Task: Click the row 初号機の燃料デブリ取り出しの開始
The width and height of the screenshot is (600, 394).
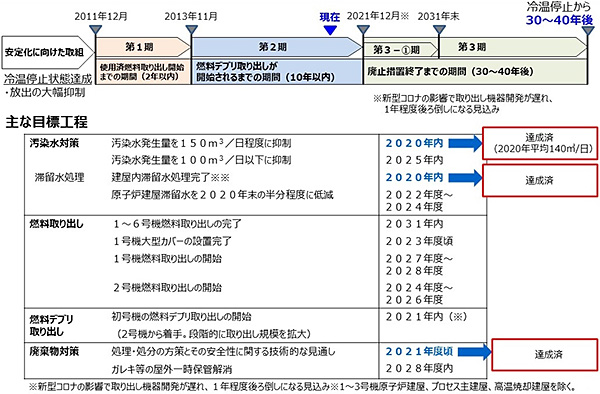Action: point(181,316)
